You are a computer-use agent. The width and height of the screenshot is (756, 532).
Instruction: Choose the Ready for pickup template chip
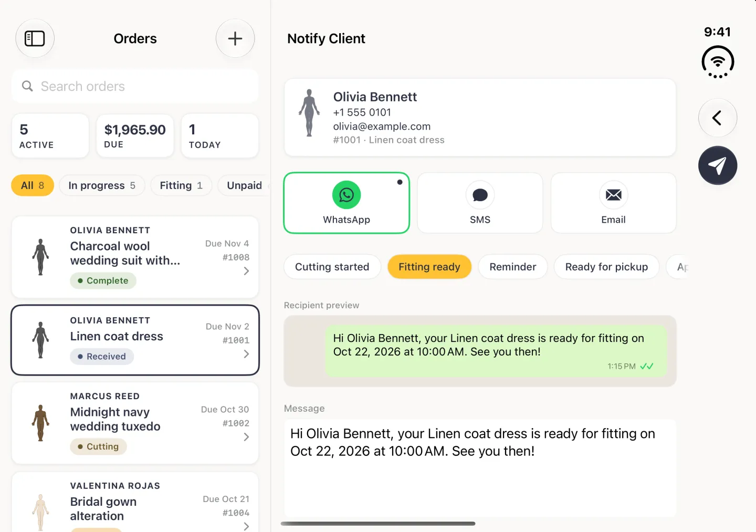click(606, 267)
